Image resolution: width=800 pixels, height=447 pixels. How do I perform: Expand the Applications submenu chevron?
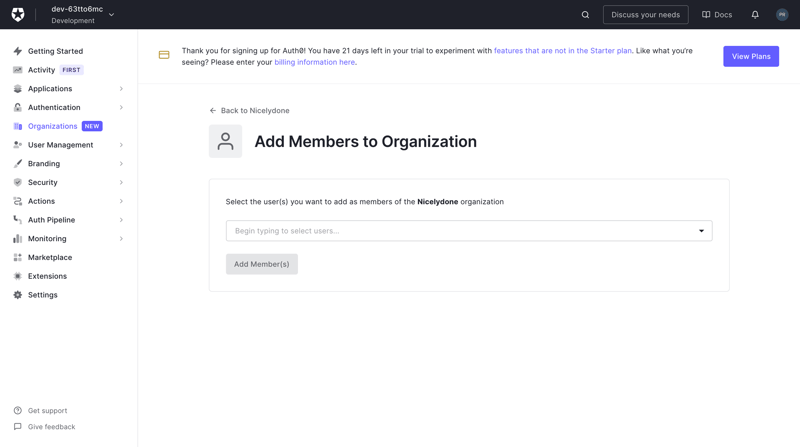pyautogui.click(x=121, y=89)
